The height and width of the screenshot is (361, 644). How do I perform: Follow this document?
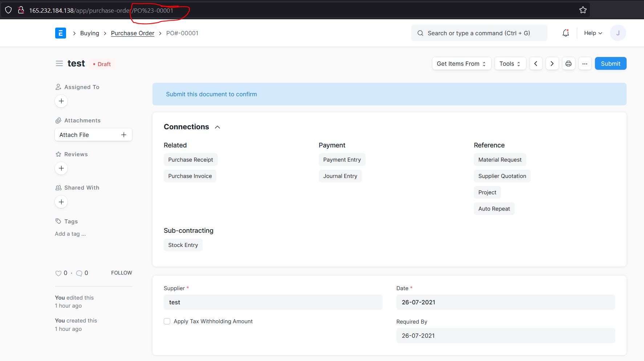pyautogui.click(x=121, y=272)
